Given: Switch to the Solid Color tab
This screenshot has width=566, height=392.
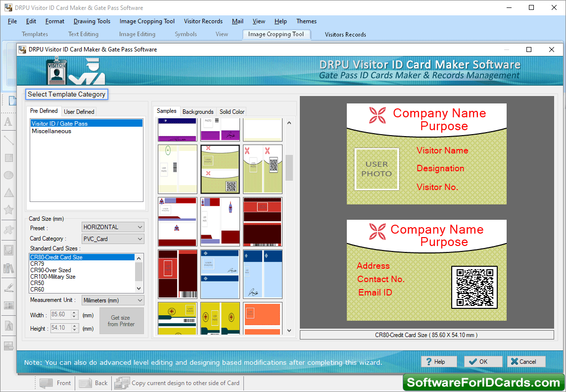Looking at the screenshot, I should pos(232,112).
